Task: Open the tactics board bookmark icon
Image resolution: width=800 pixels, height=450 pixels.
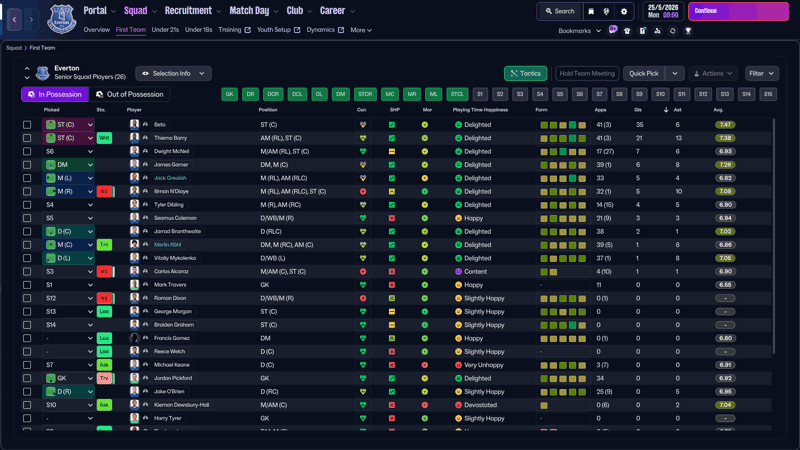Action: pos(642,31)
